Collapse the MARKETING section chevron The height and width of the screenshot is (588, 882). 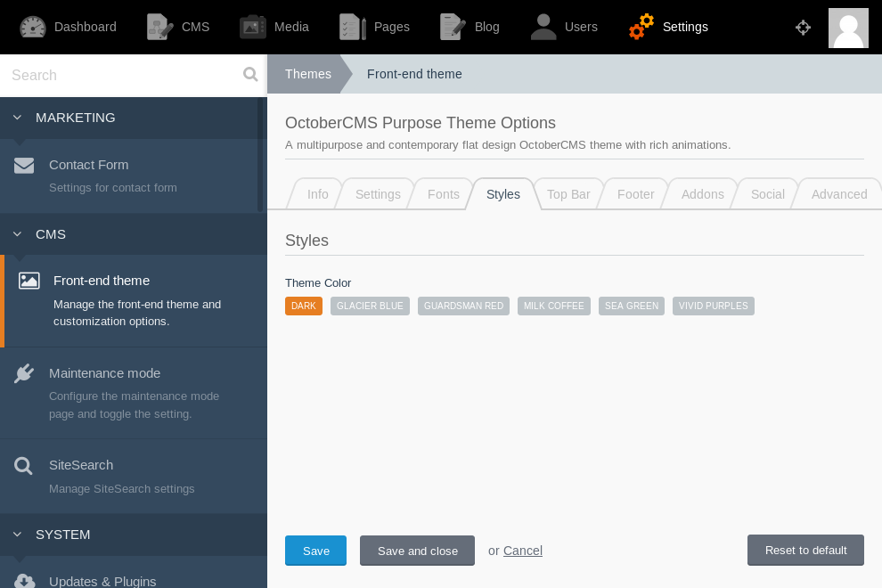point(18,118)
